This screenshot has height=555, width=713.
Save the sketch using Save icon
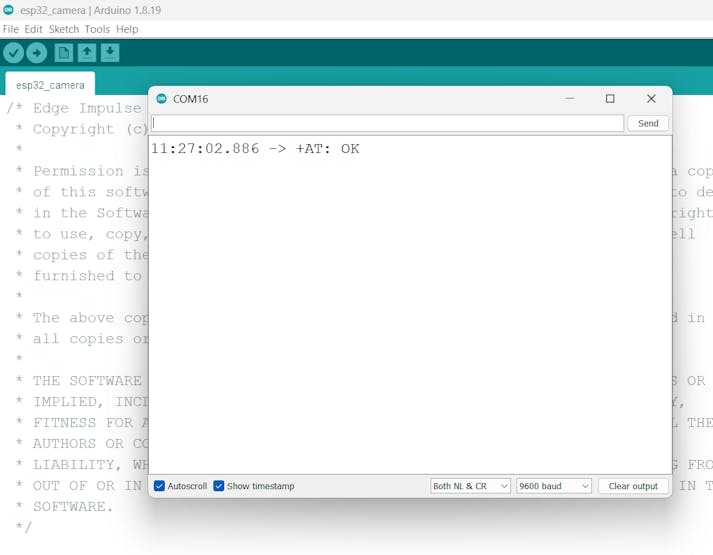pos(110,53)
